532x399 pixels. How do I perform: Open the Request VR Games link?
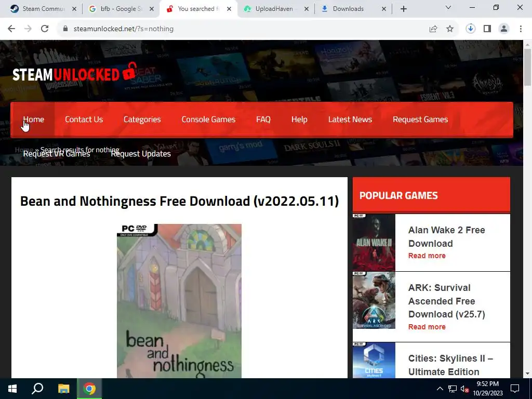pos(56,154)
